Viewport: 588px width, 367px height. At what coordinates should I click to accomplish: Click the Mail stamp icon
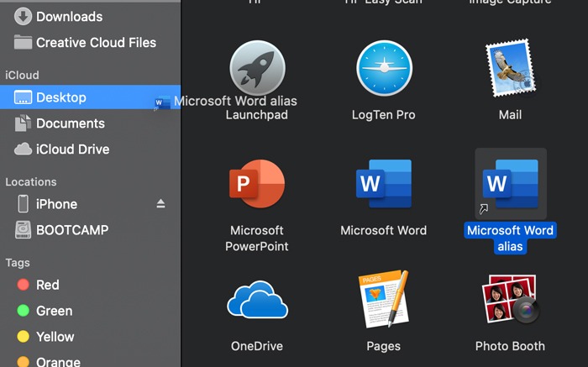tap(510, 69)
